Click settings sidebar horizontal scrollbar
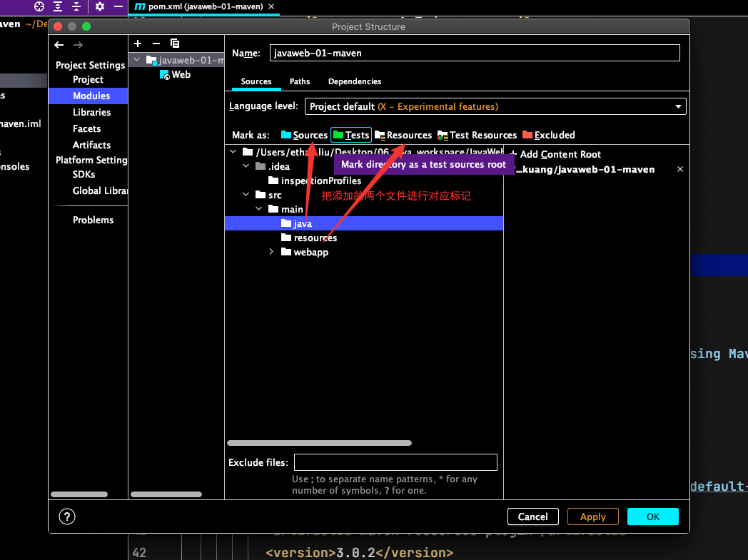The image size is (748, 560). coord(79,494)
